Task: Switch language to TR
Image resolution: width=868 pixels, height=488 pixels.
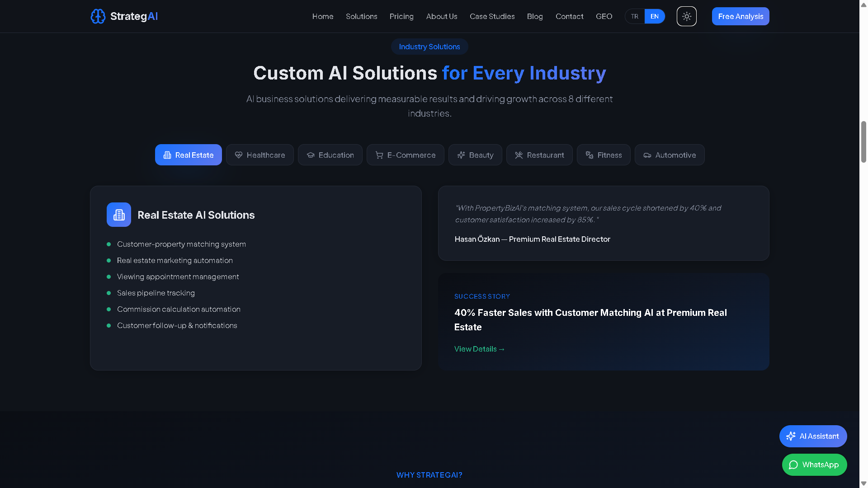Action: click(x=635, y=16)
